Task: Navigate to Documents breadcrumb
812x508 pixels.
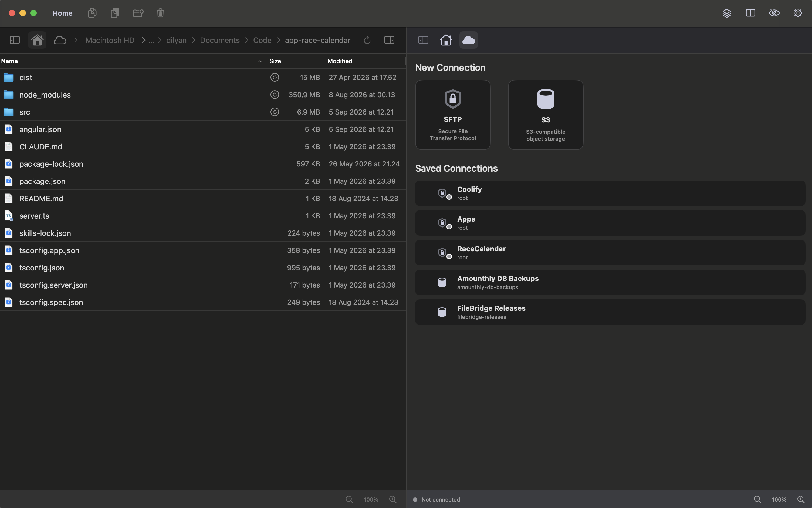Action: pos(220,40)
